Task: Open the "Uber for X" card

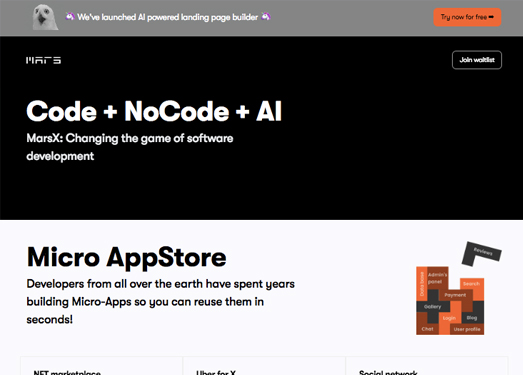Action: (x=264, y=366)
